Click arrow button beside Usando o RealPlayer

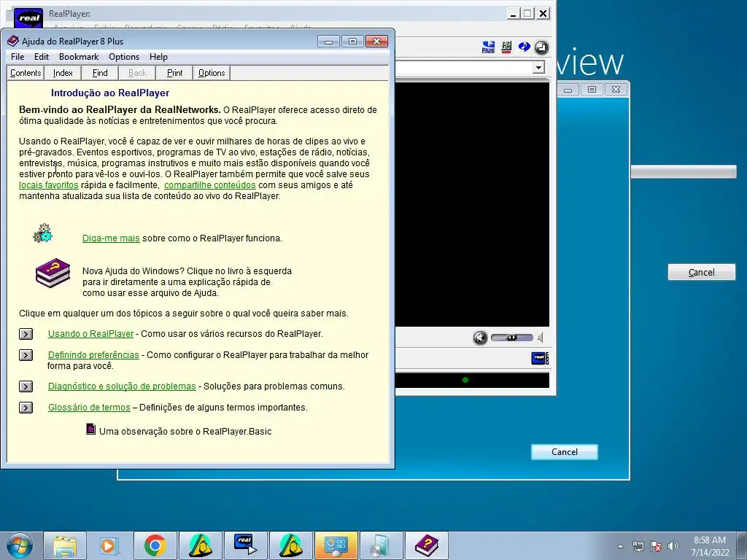[26, 334]
